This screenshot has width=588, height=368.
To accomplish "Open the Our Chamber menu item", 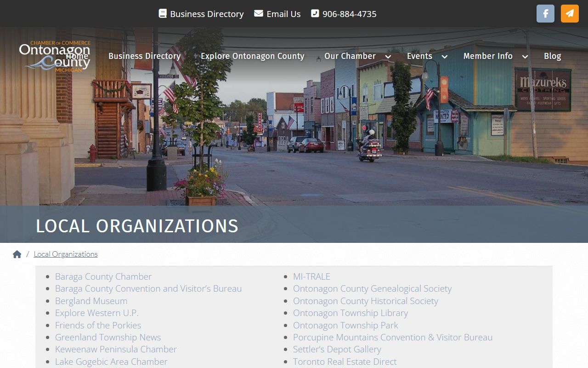I will pyautogui.click(x=350, y=56).
